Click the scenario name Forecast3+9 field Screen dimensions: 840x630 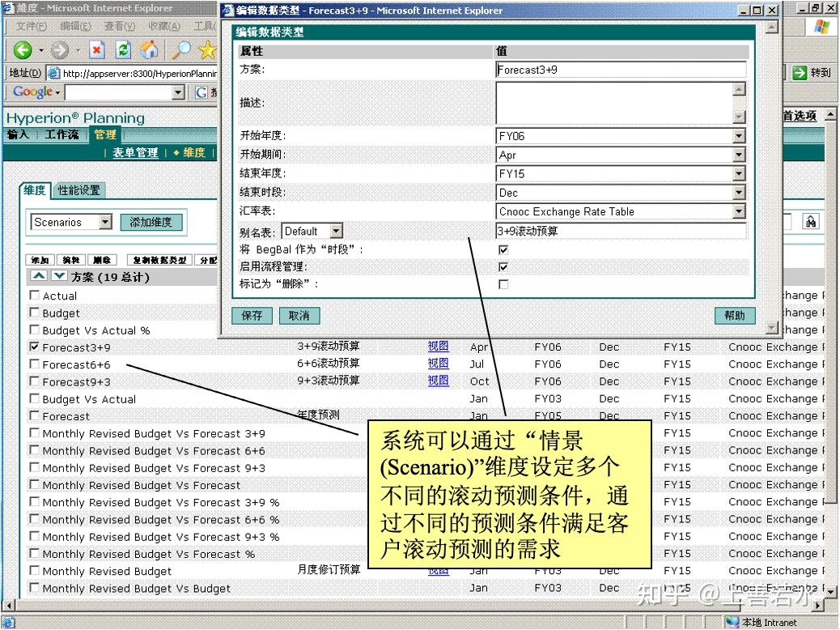point(621,70)
